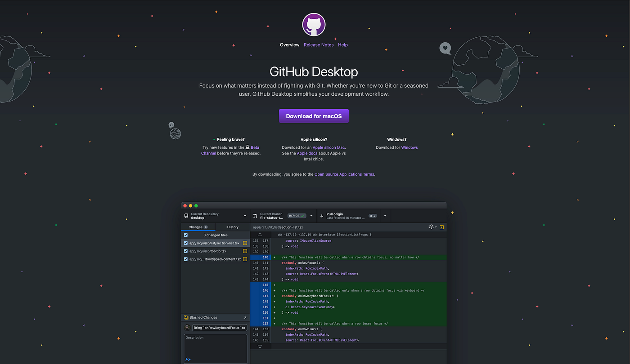Uncheck the tooltip.tsx file checkbox

coord(185,251)
